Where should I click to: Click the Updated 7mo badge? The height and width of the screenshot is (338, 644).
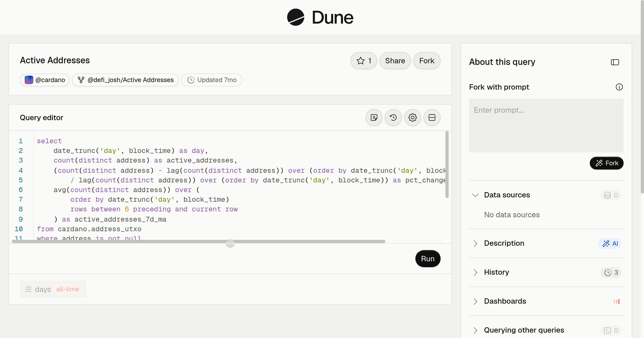[x=212, y=80]
